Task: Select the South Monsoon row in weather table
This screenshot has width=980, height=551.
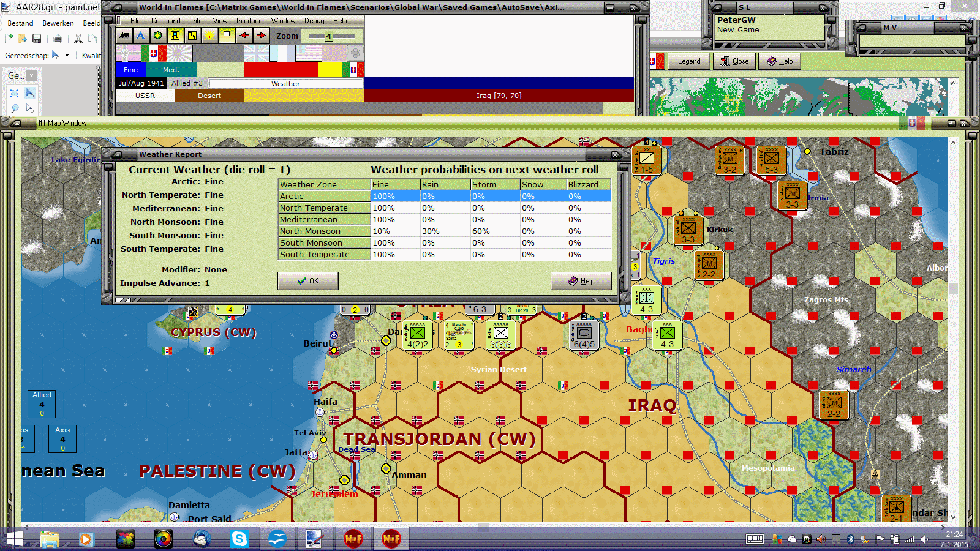Action: [445, 243]
